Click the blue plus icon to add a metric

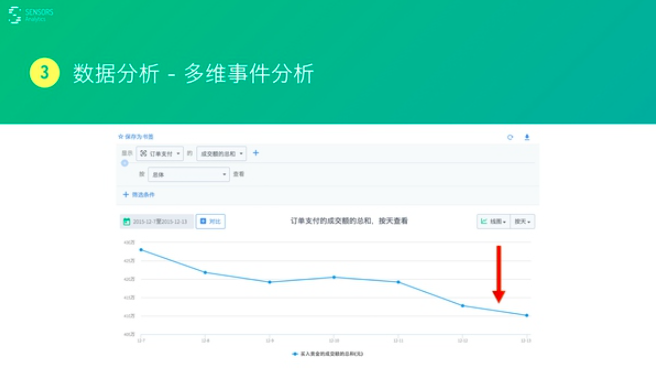[x=256, y=153]
